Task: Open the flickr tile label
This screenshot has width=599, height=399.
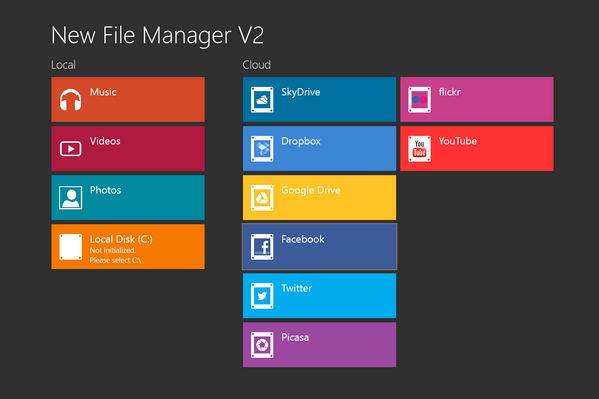Action: point(449,92)
